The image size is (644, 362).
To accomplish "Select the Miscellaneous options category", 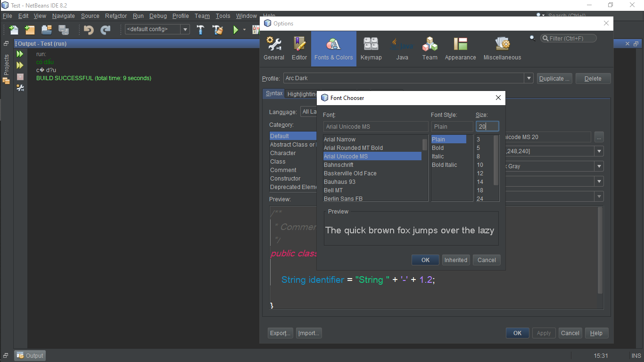I will (x=502, y=49).
